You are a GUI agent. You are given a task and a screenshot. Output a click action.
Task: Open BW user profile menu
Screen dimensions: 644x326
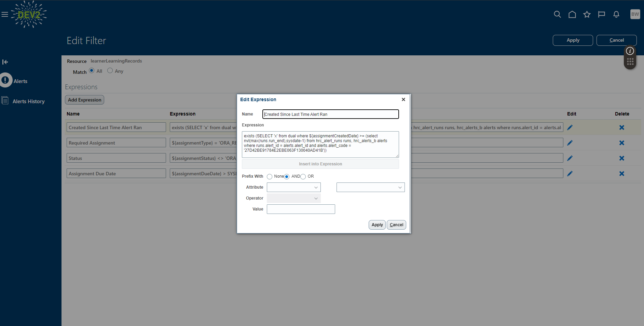(635, 14)
